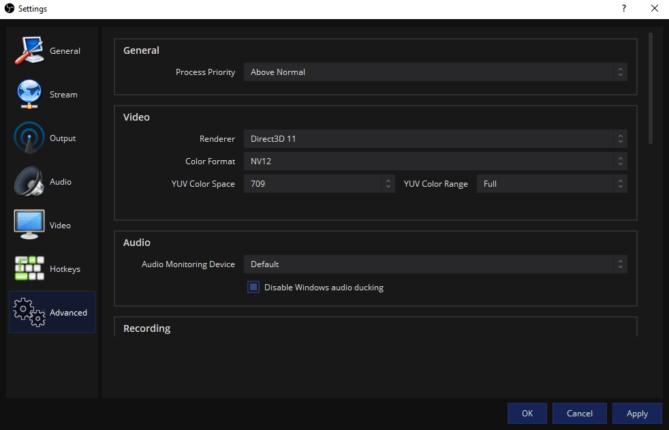Image resolution: width=669 pixels, height=430 pixels.
Task: Switch to the Output settings label
Action: click(x=63, y=138)
